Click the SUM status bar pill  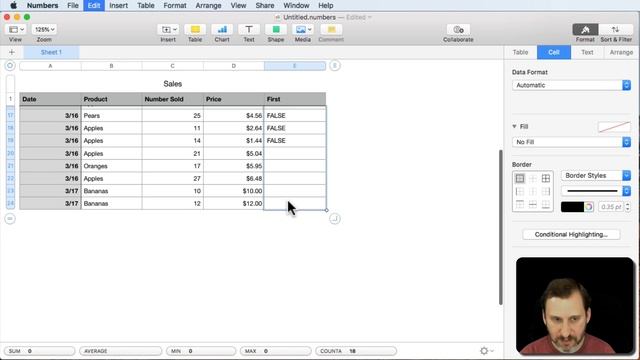point(40,351)
